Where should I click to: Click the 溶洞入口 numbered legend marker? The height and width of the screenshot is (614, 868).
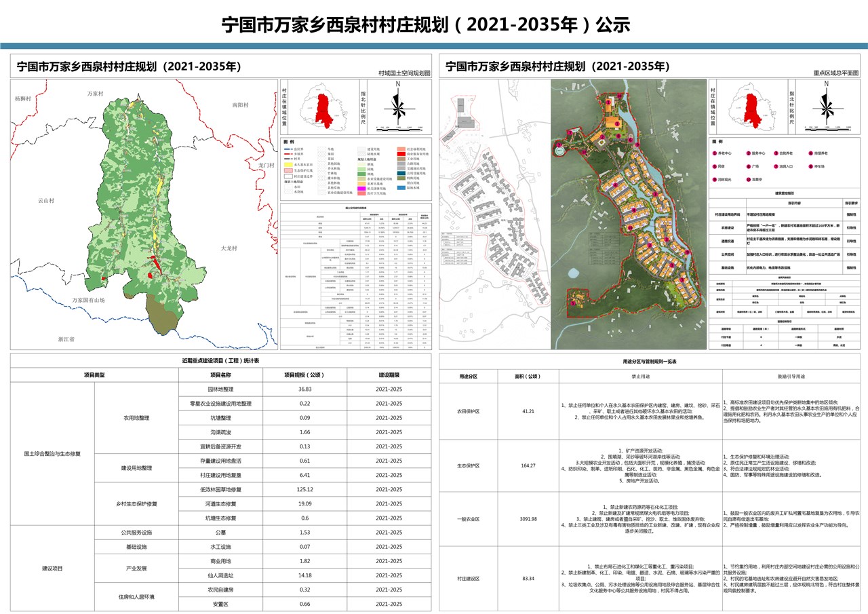point(776,166)
